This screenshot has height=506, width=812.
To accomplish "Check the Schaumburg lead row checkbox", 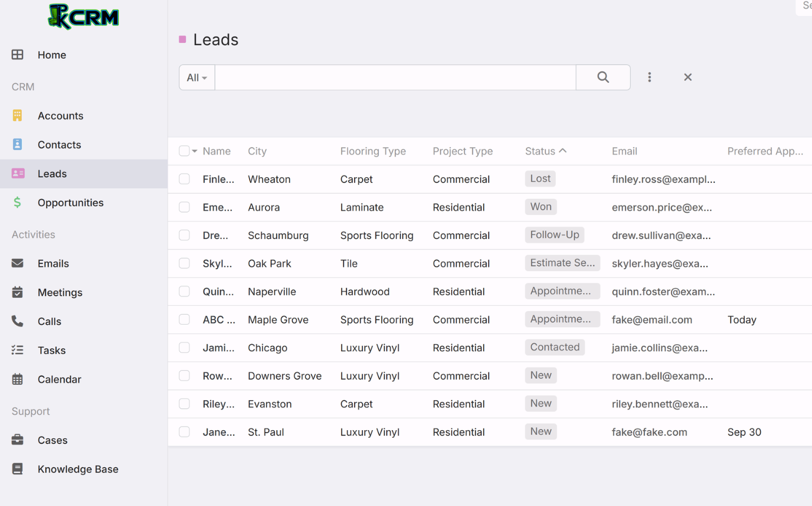I will (184, 235).
